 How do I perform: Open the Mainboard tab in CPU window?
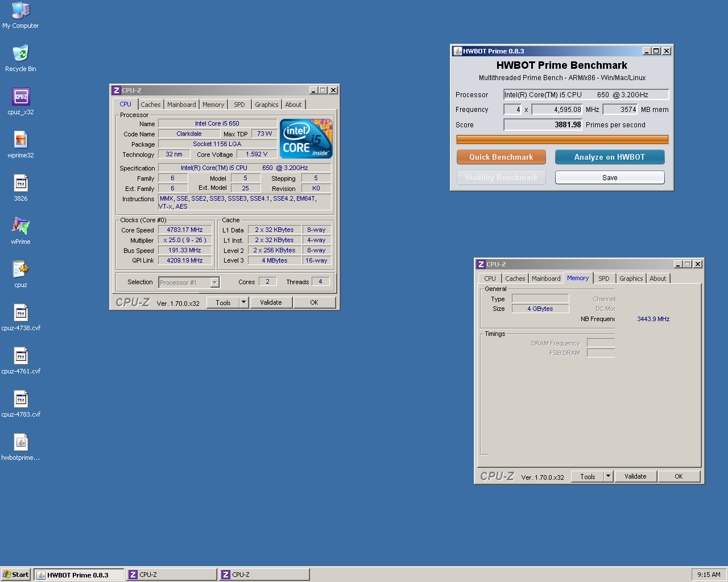click(181, 105)
